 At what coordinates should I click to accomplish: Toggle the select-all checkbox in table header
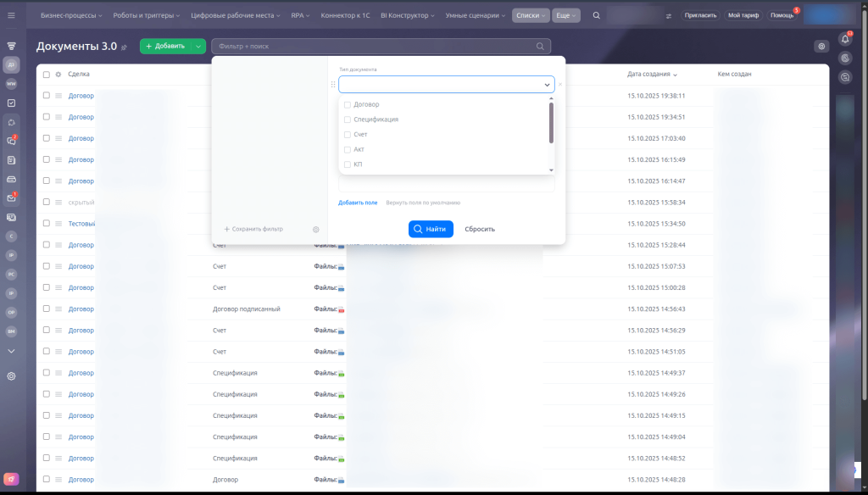point(47,74)
